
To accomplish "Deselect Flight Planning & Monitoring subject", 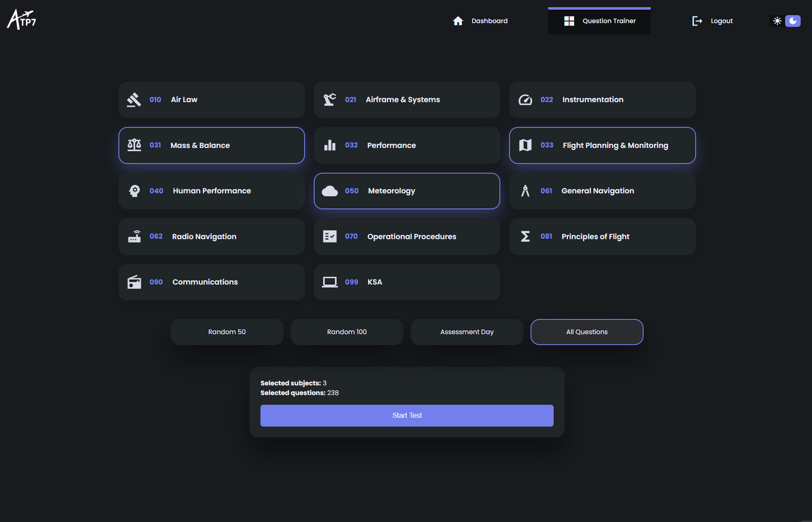I will [602, 145].
